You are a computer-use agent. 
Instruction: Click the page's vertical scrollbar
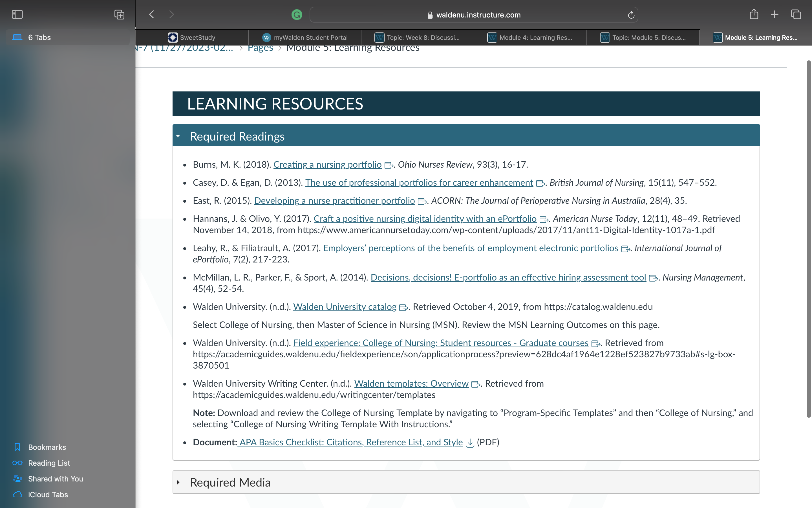coord(808,239)
